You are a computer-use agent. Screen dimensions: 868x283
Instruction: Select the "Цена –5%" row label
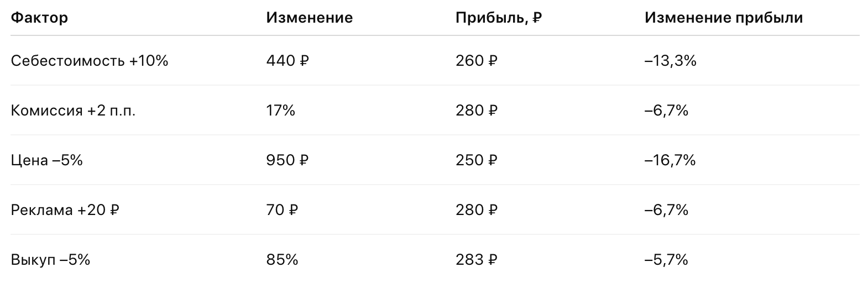46,160
